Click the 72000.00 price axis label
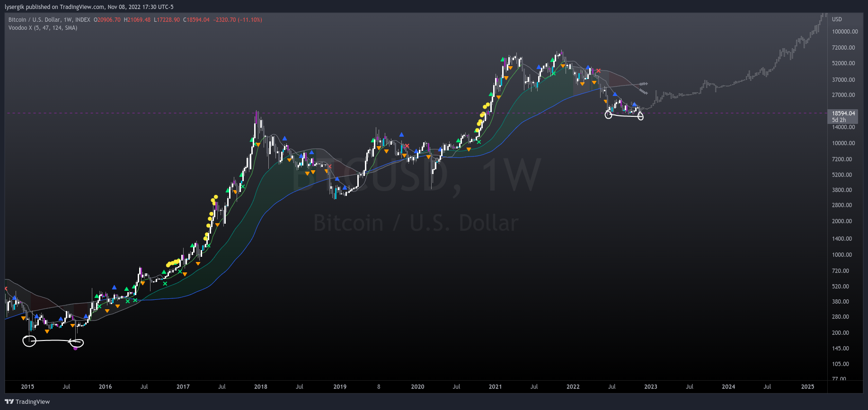The image size is (868, 410). pos(843,48)
